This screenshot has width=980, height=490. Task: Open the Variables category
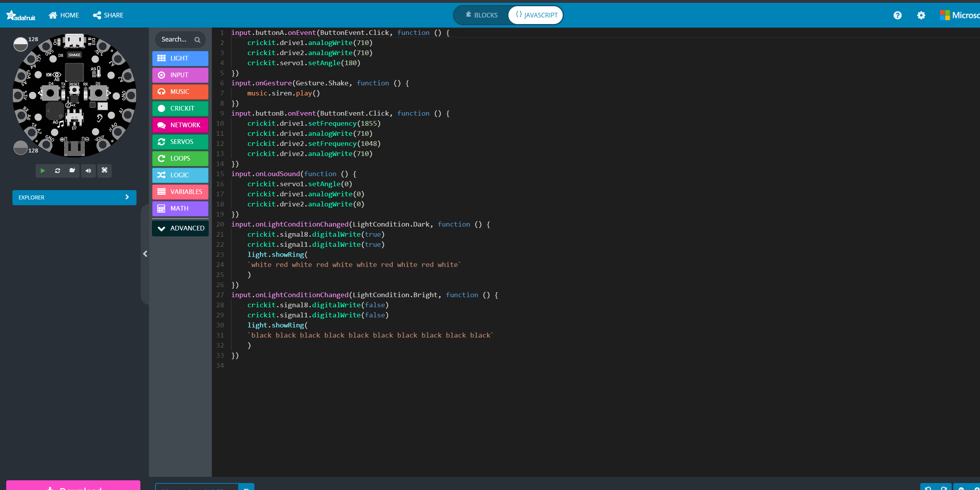180,192
